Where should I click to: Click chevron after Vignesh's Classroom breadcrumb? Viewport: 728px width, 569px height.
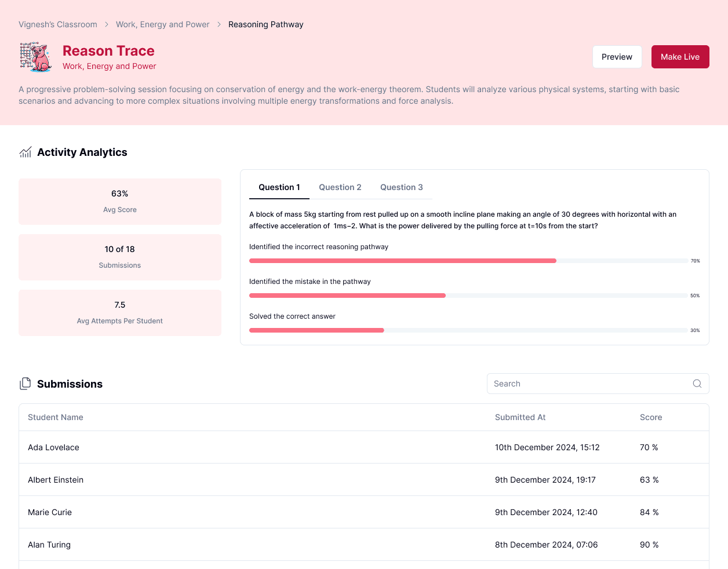click(107, 24)
